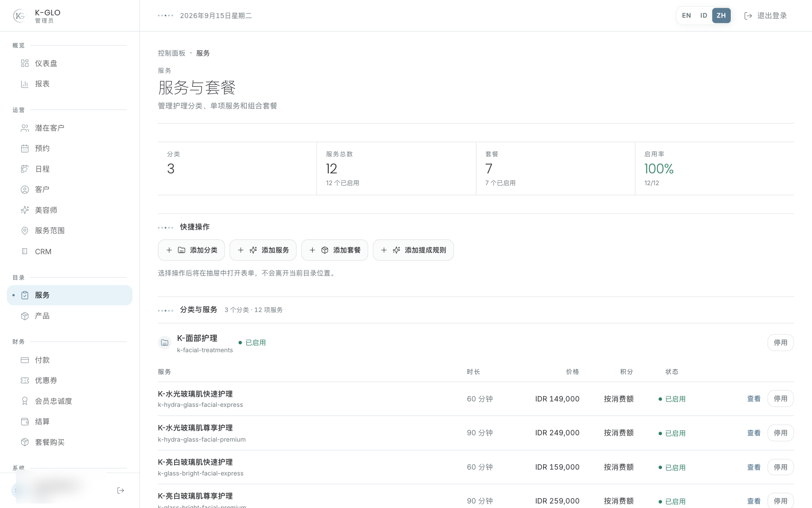Viewport: 812px width, 508px height.
Task: Click the 预约 calendar icon
Action: click(x=25, y=149)
